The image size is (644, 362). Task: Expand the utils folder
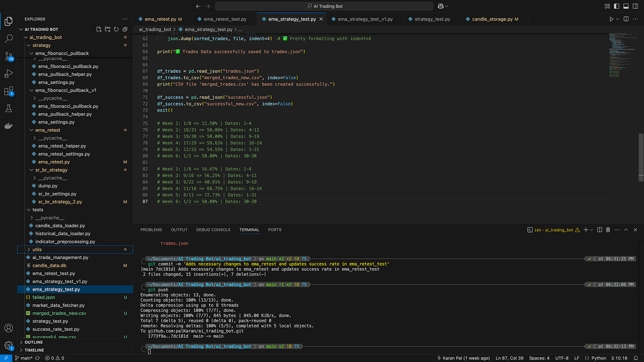click(29, 250)
